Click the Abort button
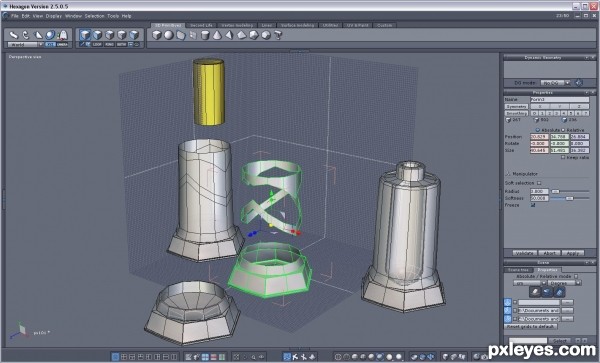 click(x=549, y=253)
